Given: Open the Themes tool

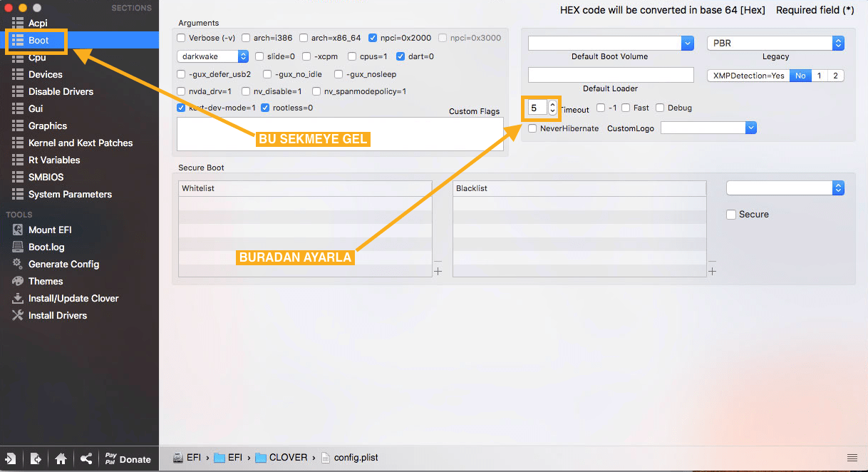Looking at the screenshot, I should click(46, 281).
